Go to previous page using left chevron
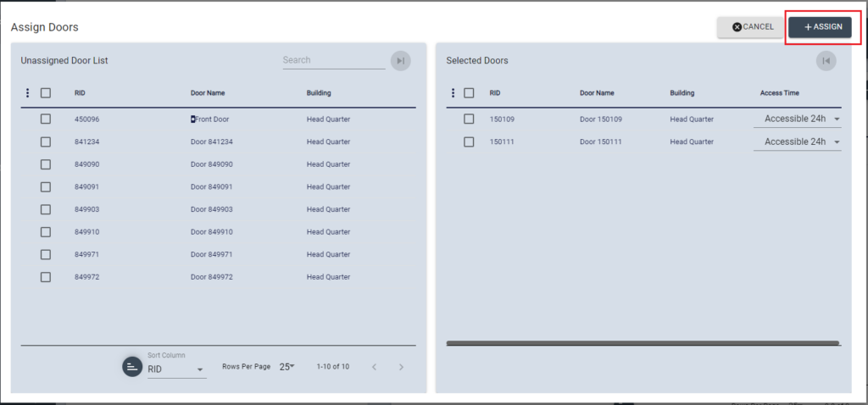This screenshot has width=868, height=405. click(374, 367)
